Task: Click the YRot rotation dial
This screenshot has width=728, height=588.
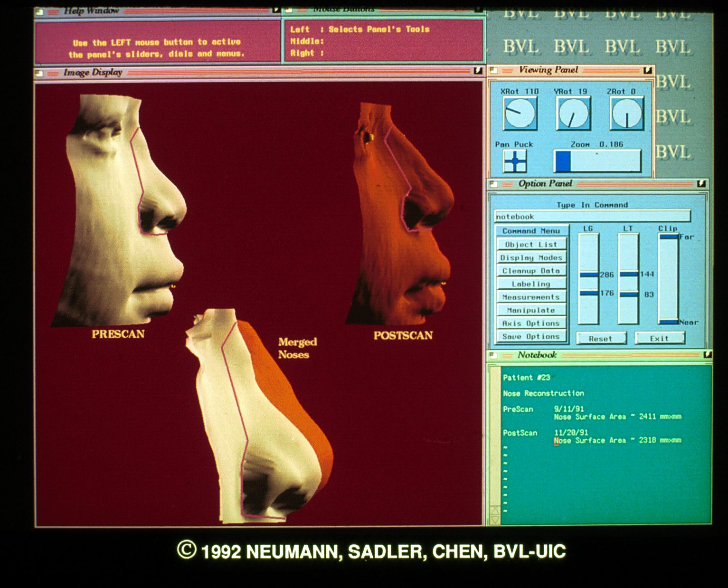Action: pyautogui.click(x=573, y=114)
